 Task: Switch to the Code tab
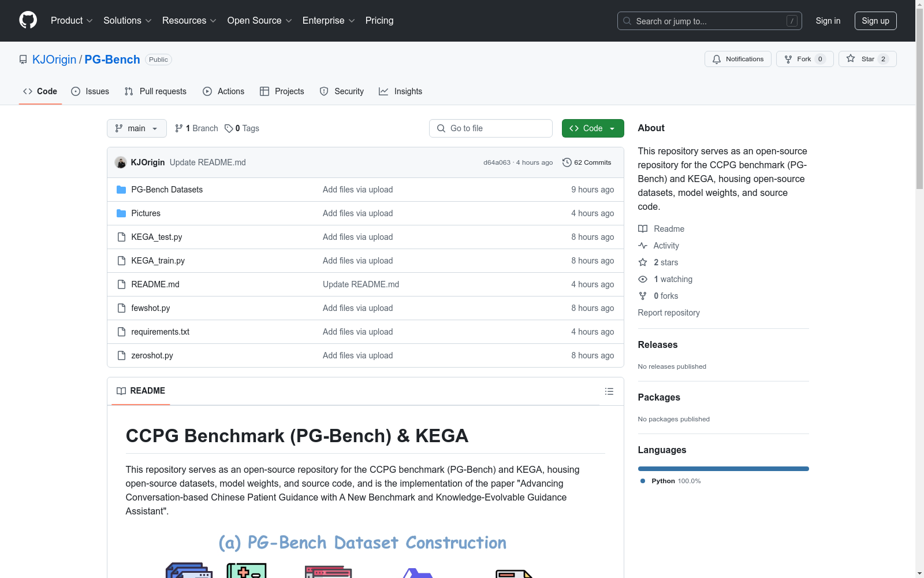(40, 91)
